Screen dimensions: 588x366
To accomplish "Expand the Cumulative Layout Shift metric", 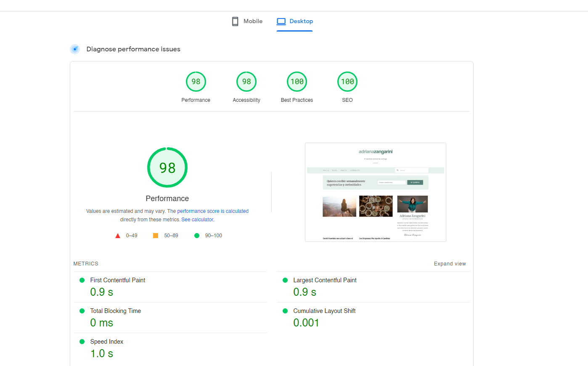I will (373, 318).
